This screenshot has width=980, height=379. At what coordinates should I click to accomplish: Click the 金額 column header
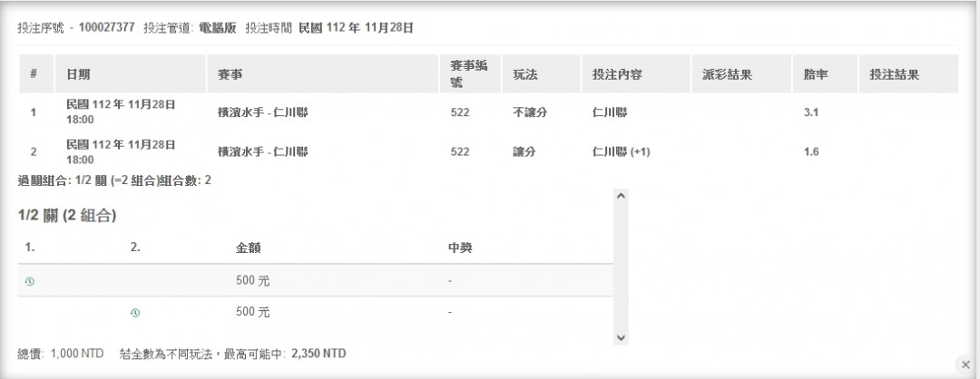(x=249, y=247)
